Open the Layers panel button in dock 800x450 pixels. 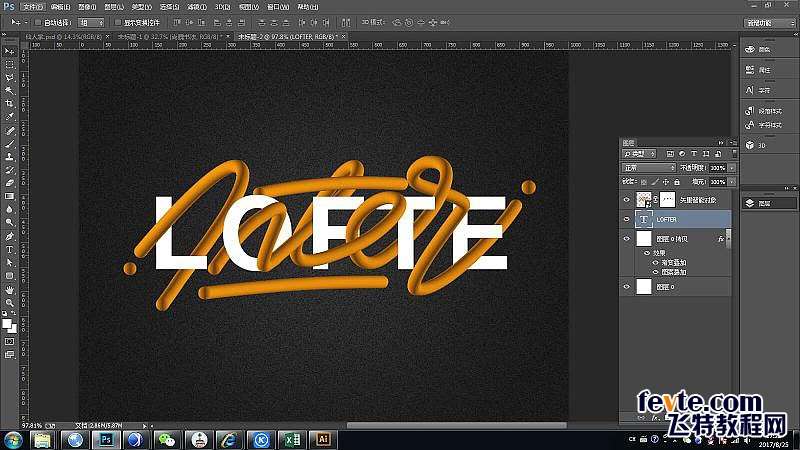(x=769, y=203)
